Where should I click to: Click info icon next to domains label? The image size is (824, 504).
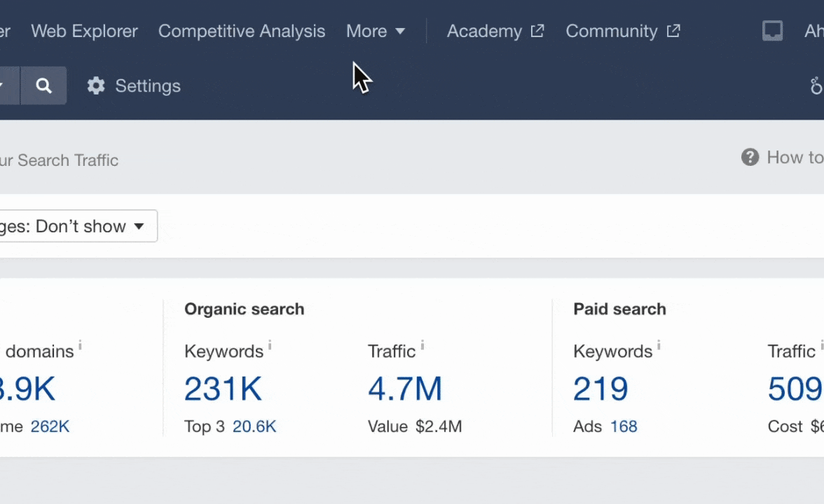point(80,345)
